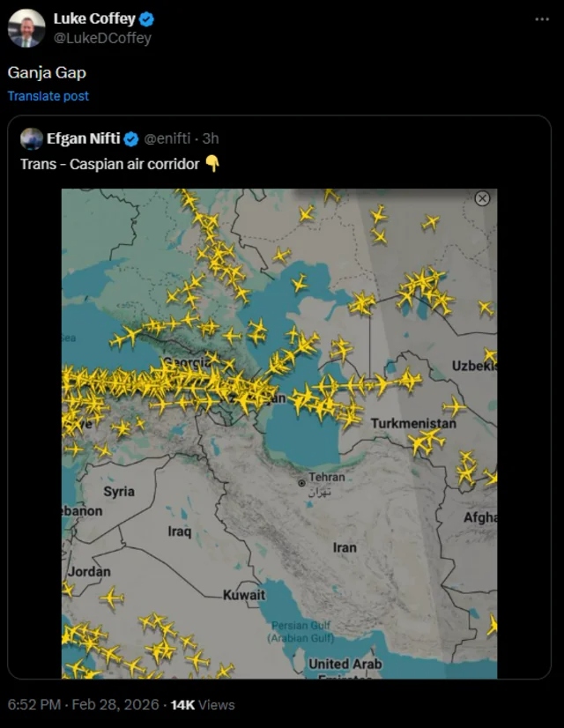Click the pointing-down emoji in quoted post
The height and width of the screenshot is (728, 564).
tap(211, 163)
